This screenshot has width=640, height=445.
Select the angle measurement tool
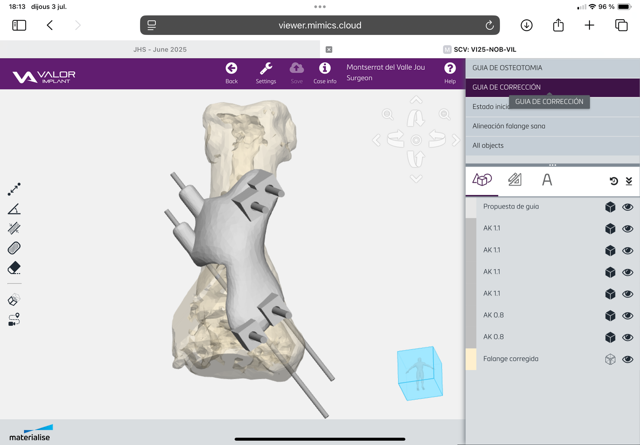pyautogui.click(x=14, y=209)
